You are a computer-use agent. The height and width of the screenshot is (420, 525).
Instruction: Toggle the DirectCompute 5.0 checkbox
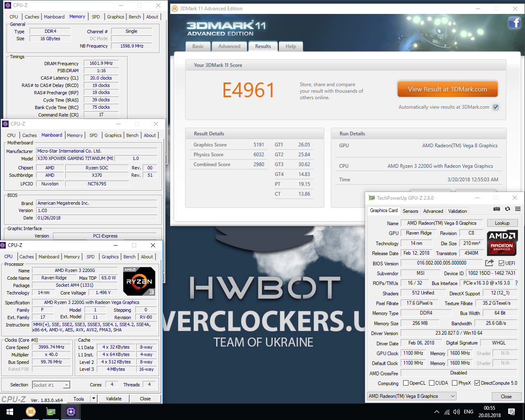click(x=477, y=383)
